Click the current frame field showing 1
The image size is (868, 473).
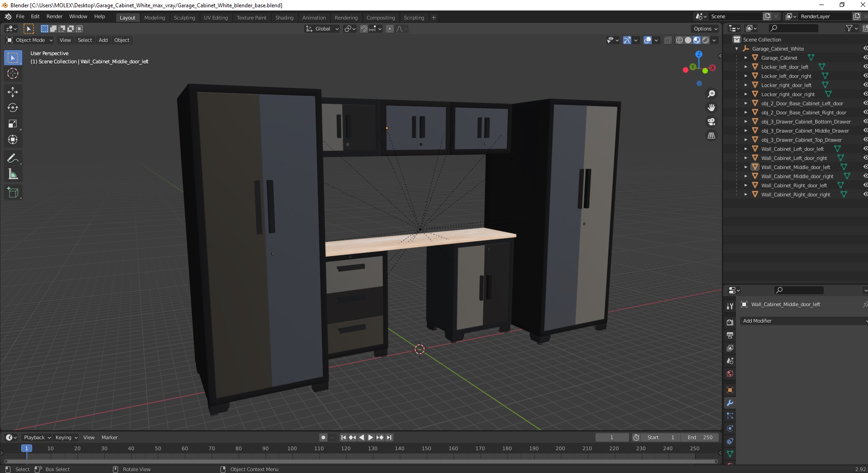pyautogui.click(x=612, y=437)
